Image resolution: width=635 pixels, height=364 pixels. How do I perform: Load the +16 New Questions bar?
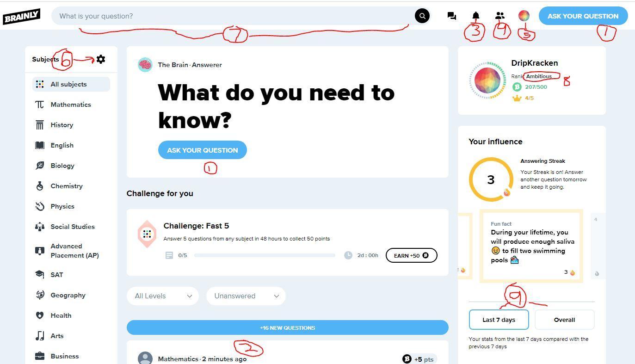click(288, 327)
